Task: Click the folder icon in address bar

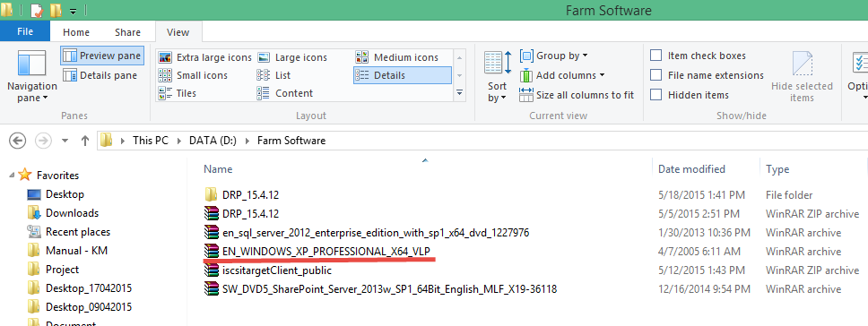Action: [107, 141]
